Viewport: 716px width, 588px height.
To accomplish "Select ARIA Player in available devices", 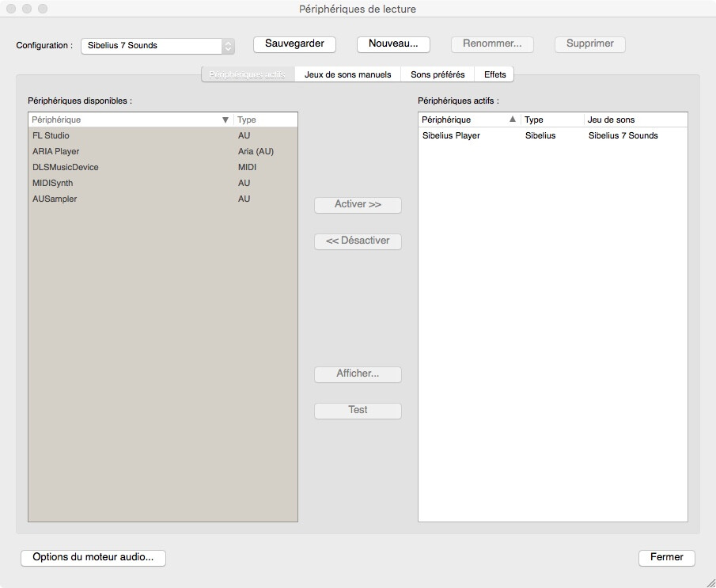I will coord(162,152).
